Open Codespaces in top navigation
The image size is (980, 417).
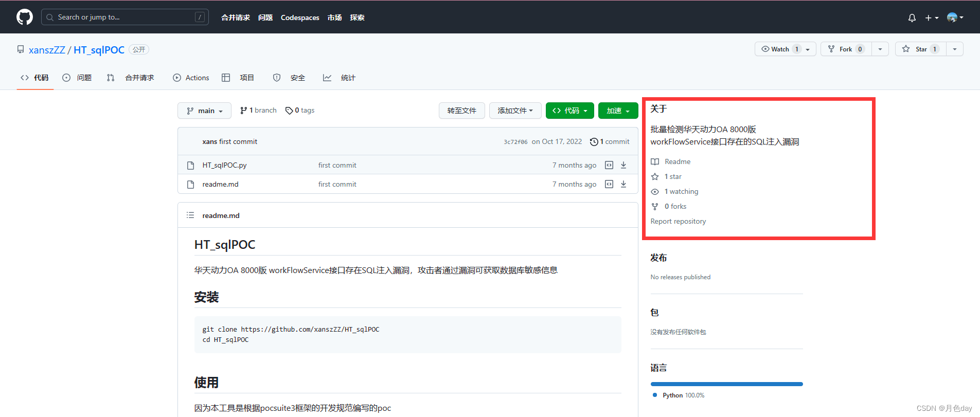tap(300, 17)
